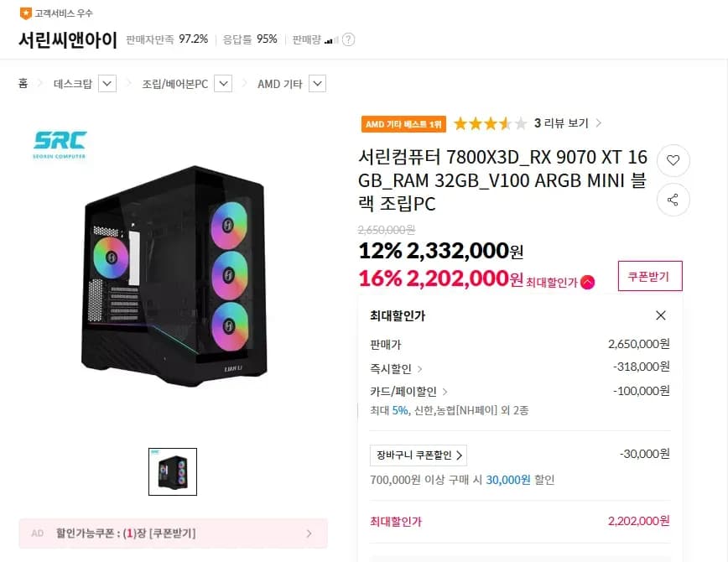
Task: Open the help question mark beside 판매량
Action: [x=348, y=39]
